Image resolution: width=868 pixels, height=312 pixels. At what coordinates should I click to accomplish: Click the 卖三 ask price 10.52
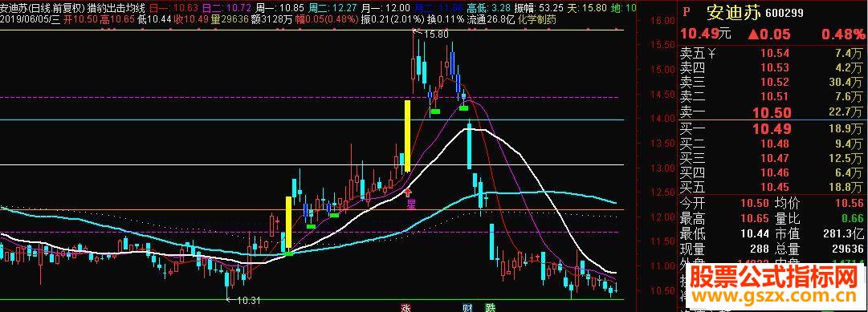tap(773, 83)
